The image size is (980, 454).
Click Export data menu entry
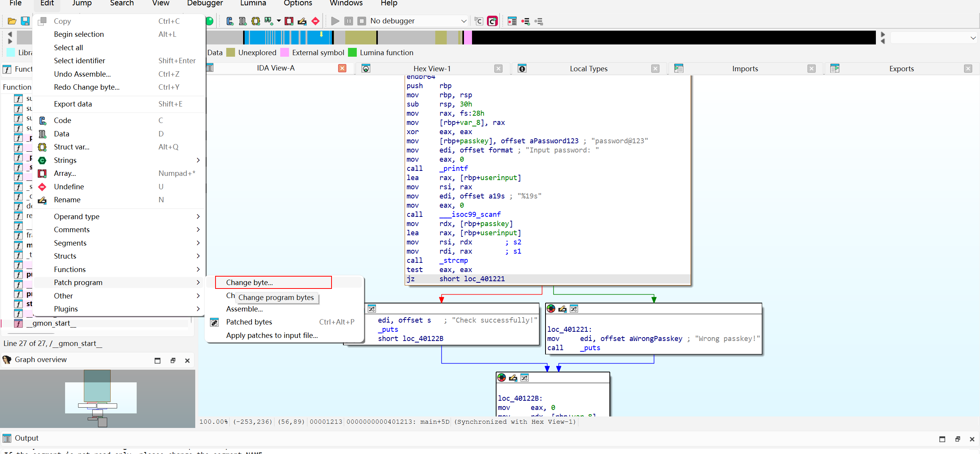119,104
